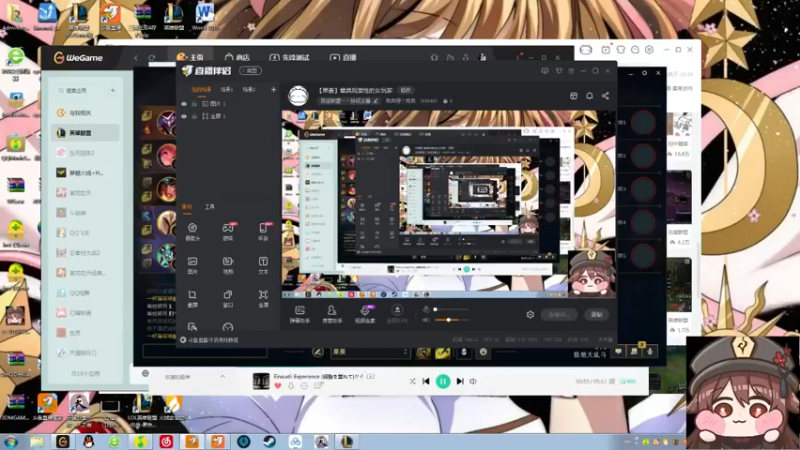Open the 商店 tab in WeGame

(x=238, y=57)
